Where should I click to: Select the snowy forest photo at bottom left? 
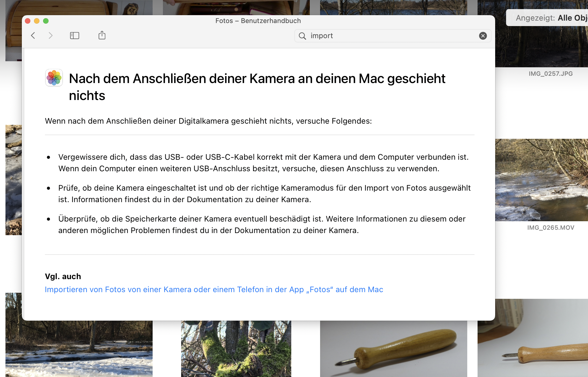[79, 349]
